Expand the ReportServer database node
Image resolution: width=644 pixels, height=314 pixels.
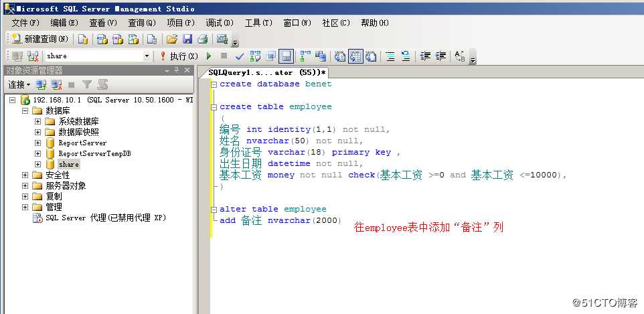[x=37, y=143]
